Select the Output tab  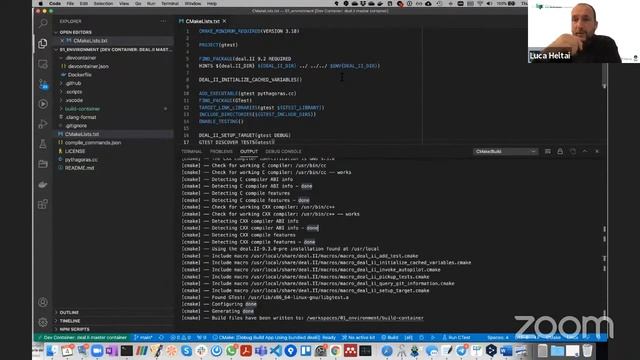pos(249,151)
